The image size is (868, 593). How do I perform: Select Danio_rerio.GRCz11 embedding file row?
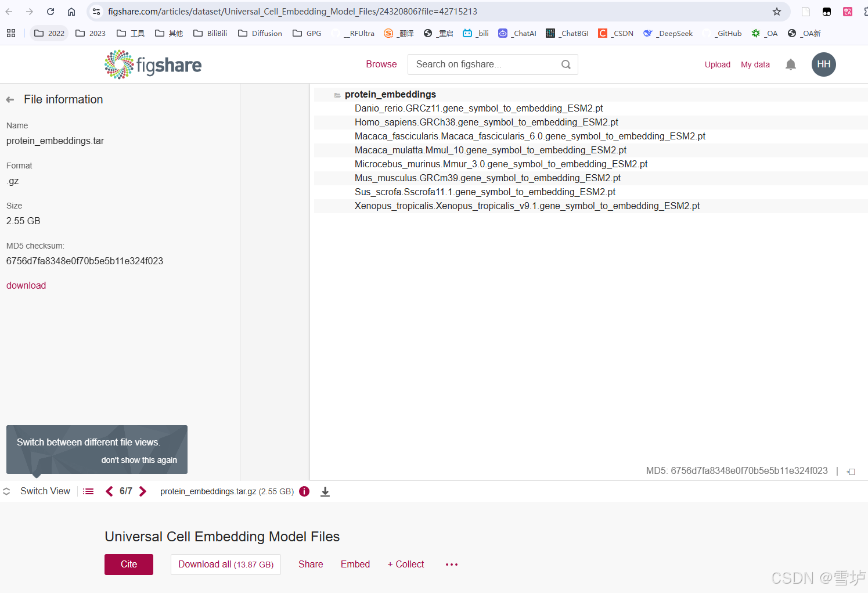click(591, 109)
